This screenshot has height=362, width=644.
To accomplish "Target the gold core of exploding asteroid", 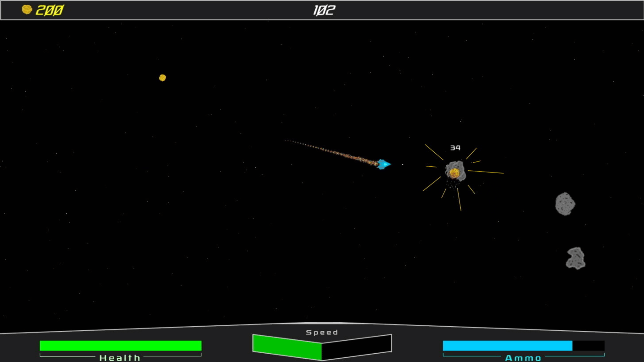I will point(454,173).
